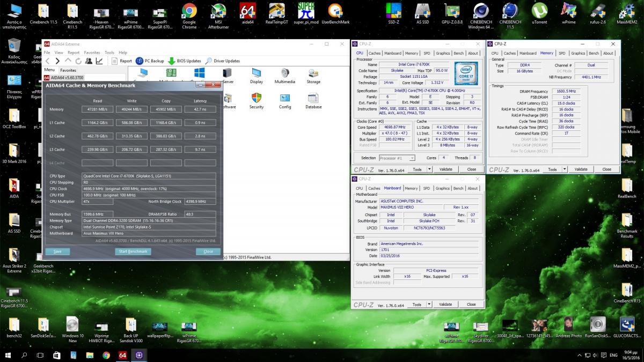Open the Security category in AIDA64

257,101
